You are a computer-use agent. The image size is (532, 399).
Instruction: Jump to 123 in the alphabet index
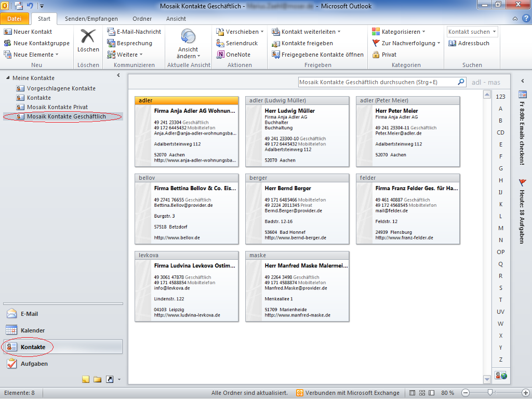(x=500, y=97)
